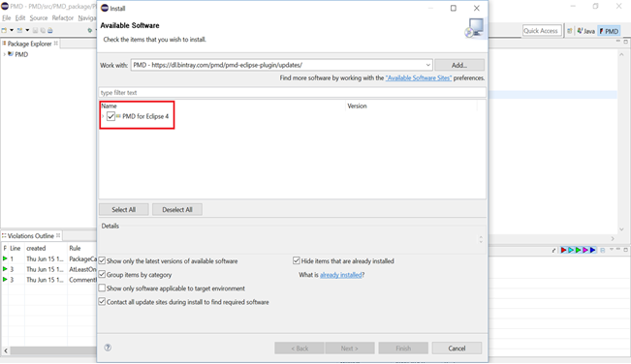Viewport: 631px width, 364px height.
Task: Open the File menu
Action: click(7, 18)
